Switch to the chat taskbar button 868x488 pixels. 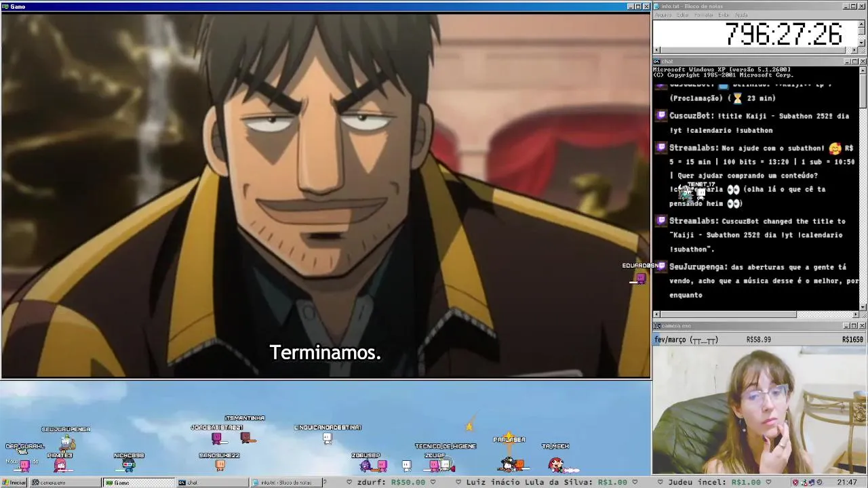tap(212, 483)
